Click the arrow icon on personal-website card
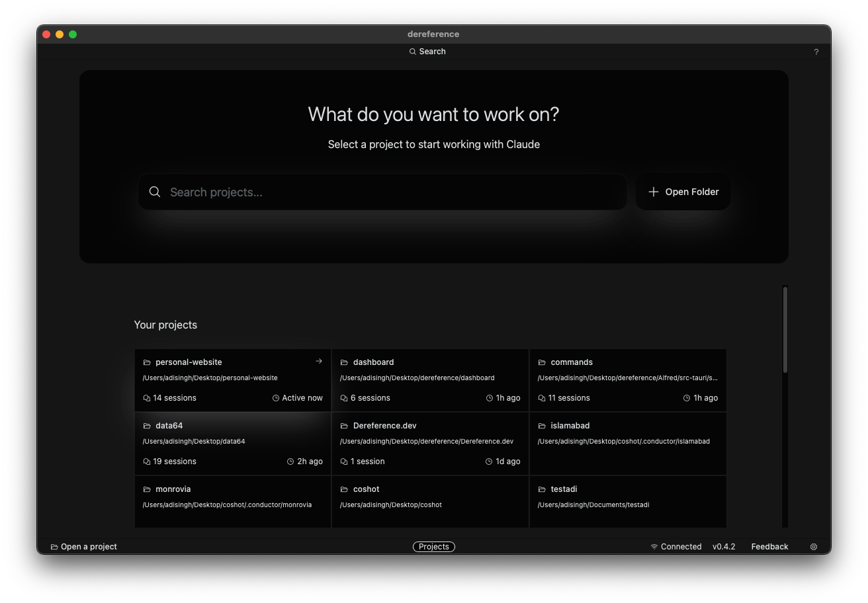868x603 pixels. tap(319, 361)
